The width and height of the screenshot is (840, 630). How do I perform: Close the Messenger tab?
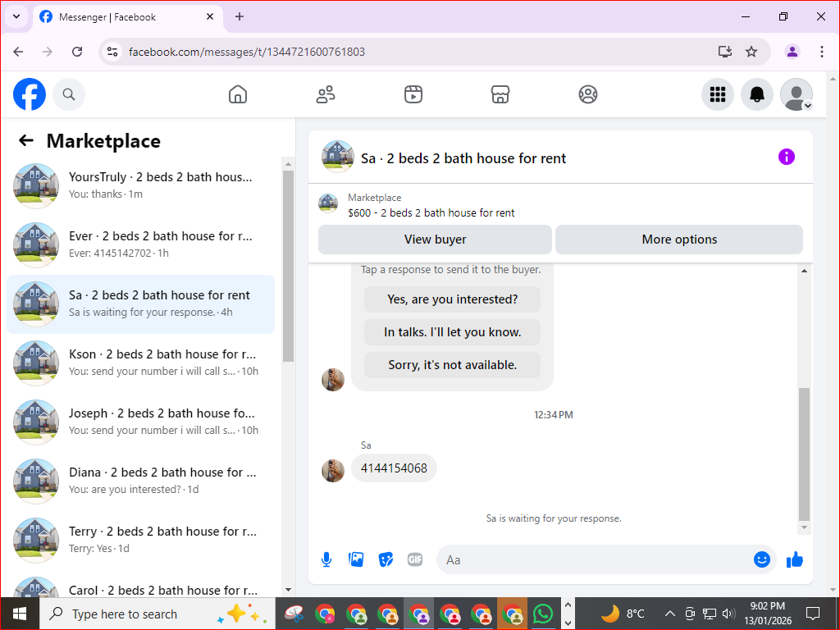(x=210, y=16)
